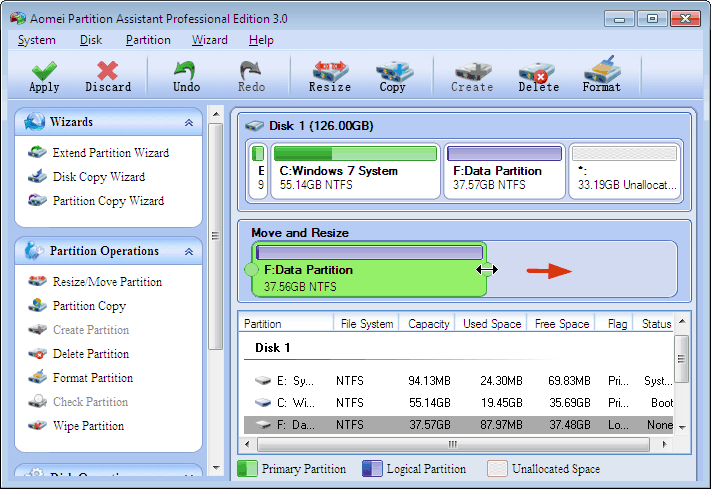Open the Help menu
Image resolution: width=711 pixels, height=489 pixels.
pyautogui.click(x=261, y=40)
